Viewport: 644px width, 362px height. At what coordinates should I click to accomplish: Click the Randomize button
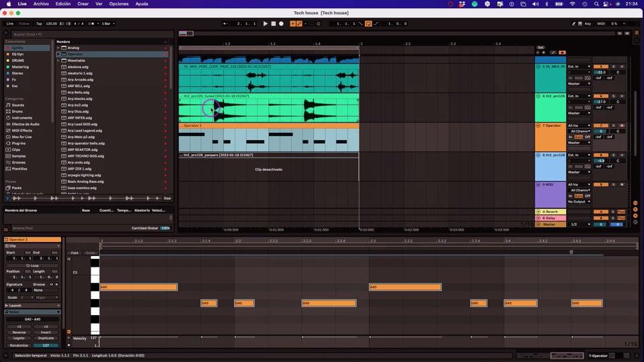(19, 346)
